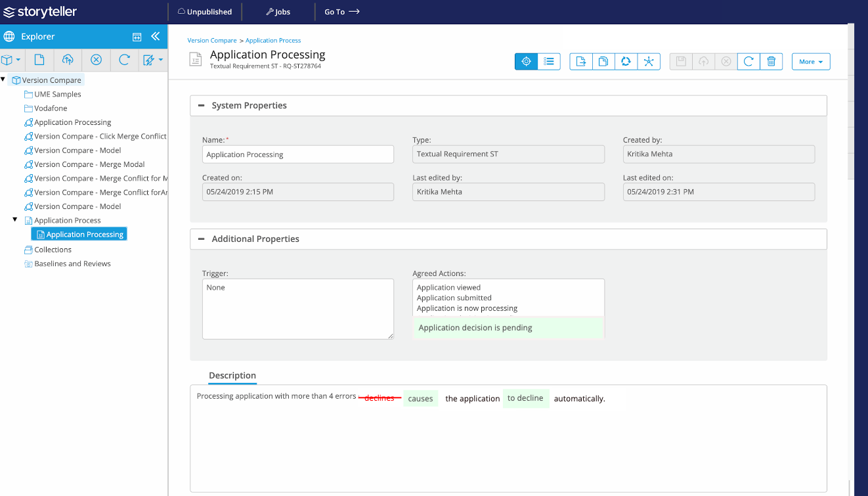
Task: Click the disabled save floppy icon
Action: click(681, 61)
